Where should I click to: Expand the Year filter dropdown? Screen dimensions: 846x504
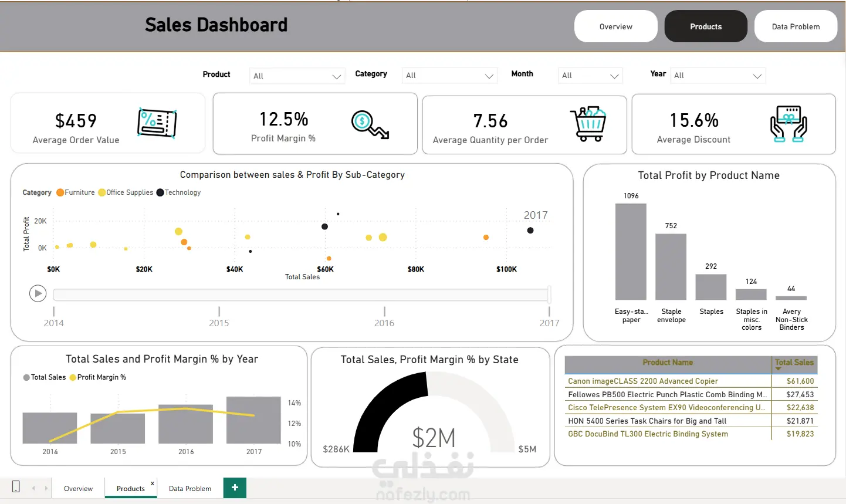(x=718, y=75)
